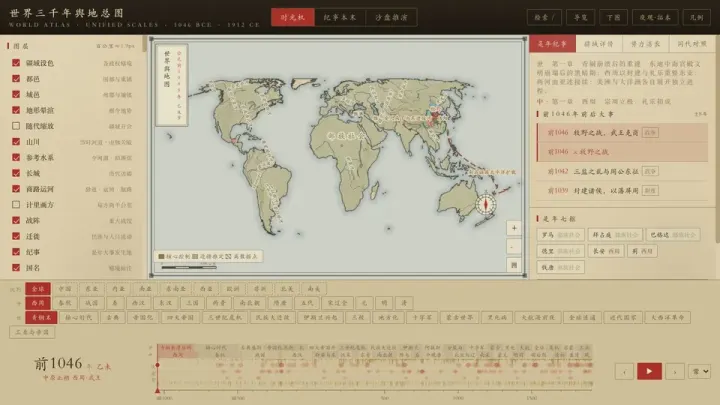Click the 长安 capital chip
Image resolution: width=720 pixels, height=405 pixels.
tap(606, 251)
